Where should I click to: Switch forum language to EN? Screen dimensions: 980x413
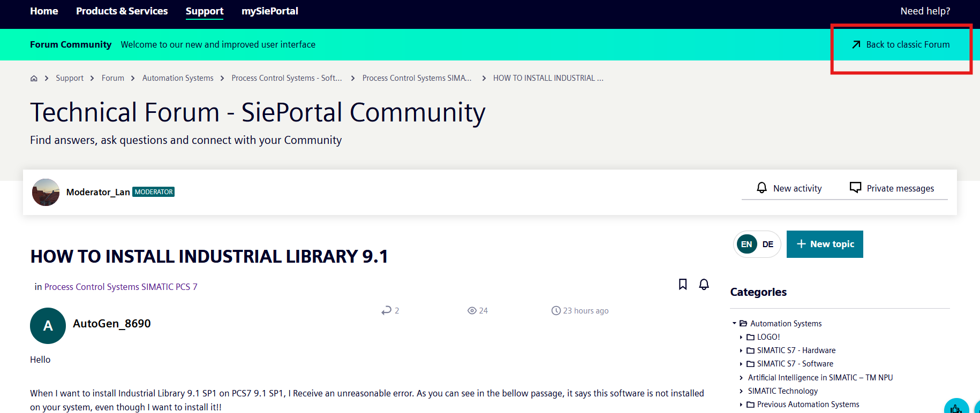pyautogui.click(x=747, y=244)
